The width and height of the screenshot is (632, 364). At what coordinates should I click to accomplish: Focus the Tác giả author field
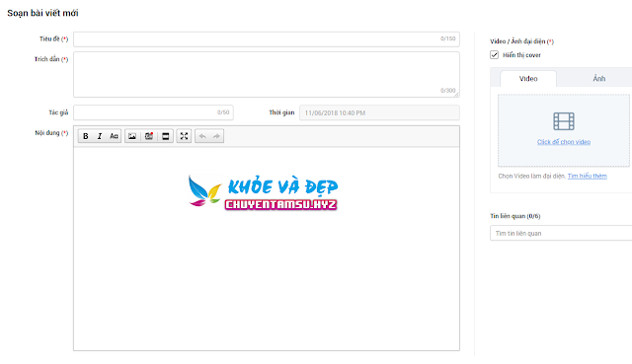coord(153,112)
